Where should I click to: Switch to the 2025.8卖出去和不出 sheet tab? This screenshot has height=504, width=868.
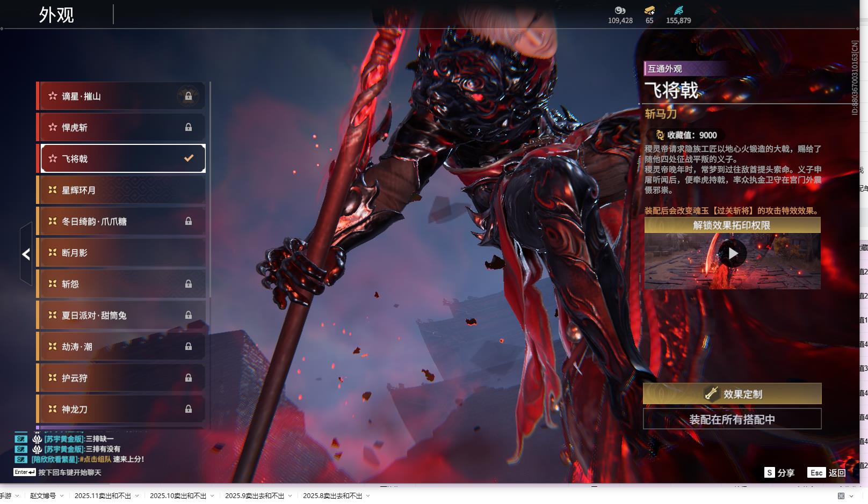click(332, 496)
